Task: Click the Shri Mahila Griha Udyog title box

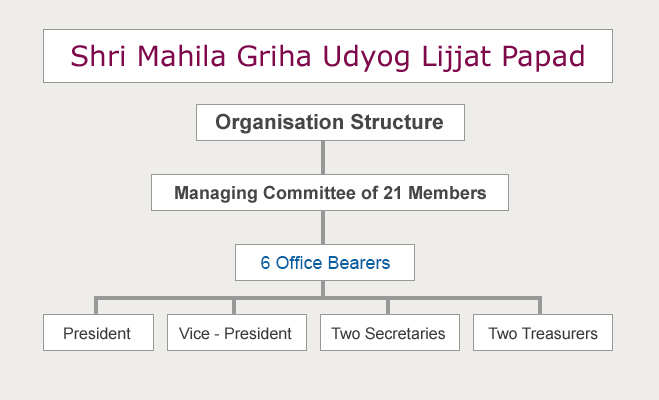Action: (x=328, y=57)
